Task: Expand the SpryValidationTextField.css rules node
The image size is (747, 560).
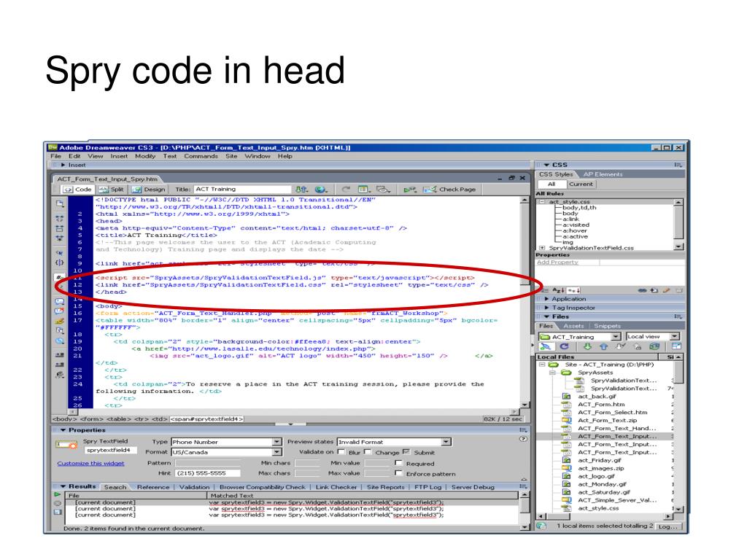Action: pos(542,248)
